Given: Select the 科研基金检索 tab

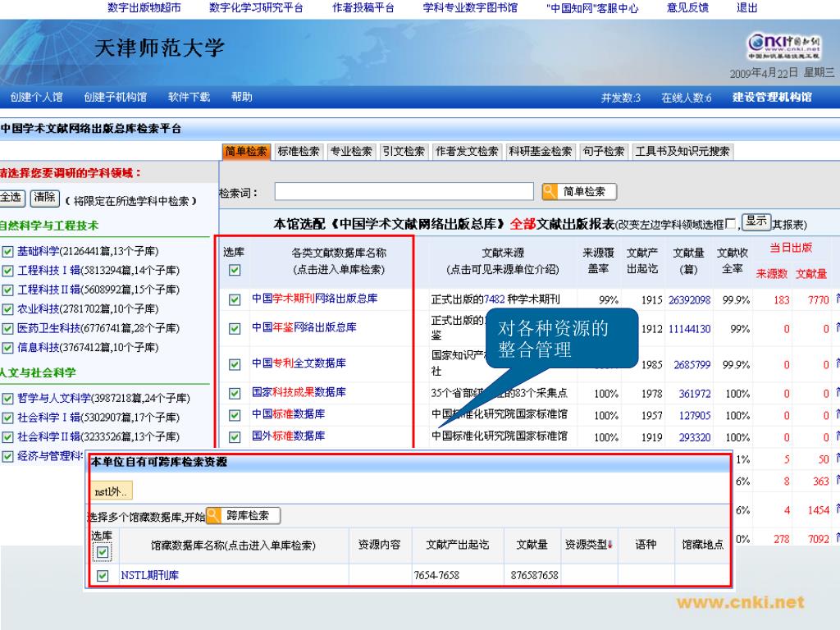Looking at the screenshot, I should [541, 152].
